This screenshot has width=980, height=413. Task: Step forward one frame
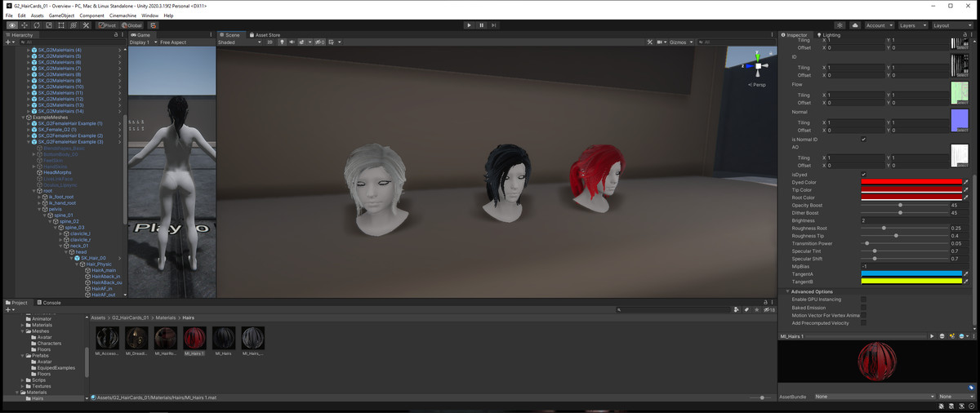click(494, 25)
